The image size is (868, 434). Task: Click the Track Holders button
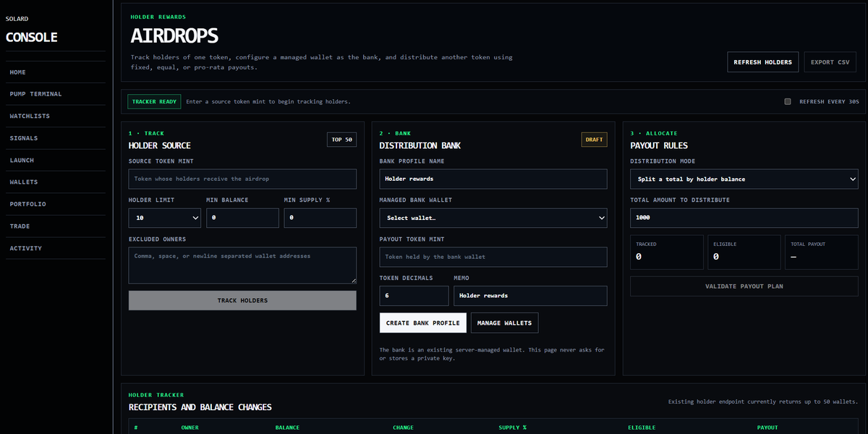[x=242, y=301]
